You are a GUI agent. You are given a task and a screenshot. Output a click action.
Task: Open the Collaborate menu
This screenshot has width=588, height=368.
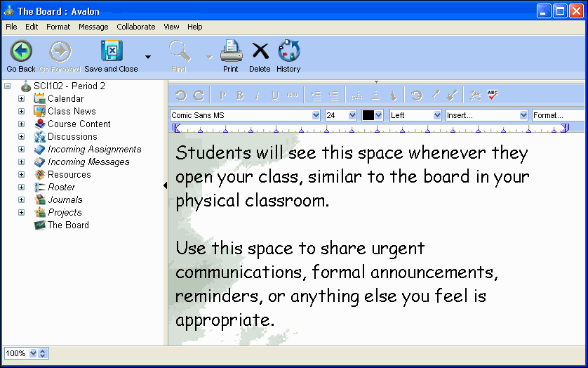point(135,27)
